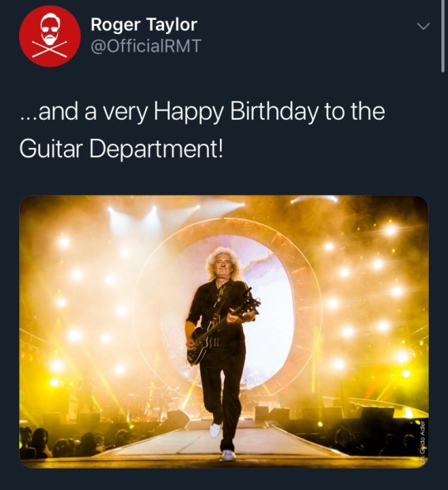This screenshot has width=448, height=490.
Task: Click the guitarist's white sneaker on runway
Action: (228, 455)
